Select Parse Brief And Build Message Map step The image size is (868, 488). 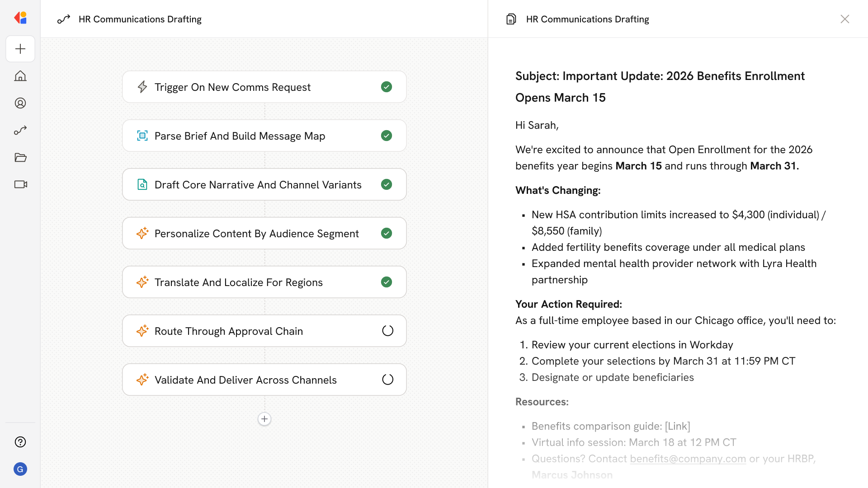(x=240, y=136)
